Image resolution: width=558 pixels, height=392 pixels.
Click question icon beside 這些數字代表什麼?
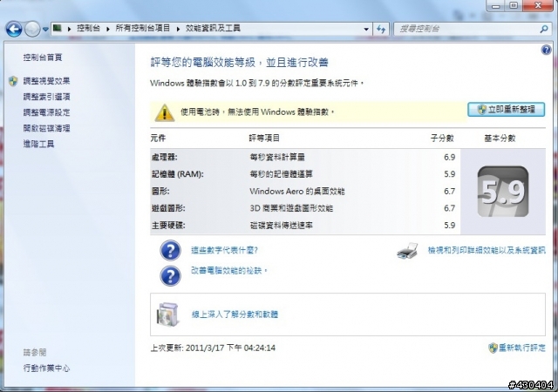click(x=171, y=250)
